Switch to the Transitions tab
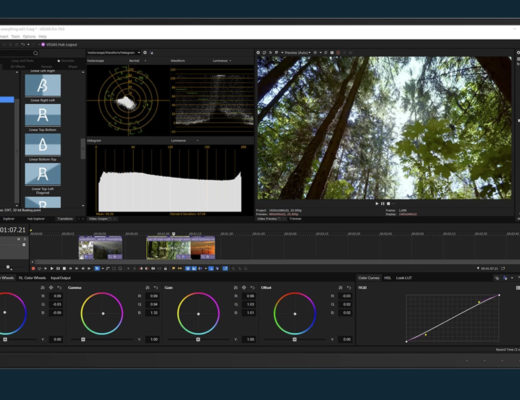 pos(65,219)
